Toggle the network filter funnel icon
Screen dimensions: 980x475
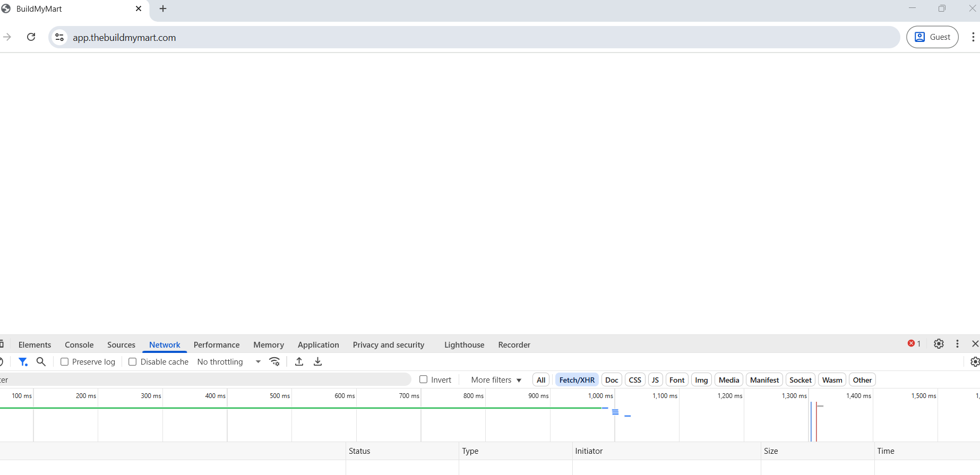(23, 362)
